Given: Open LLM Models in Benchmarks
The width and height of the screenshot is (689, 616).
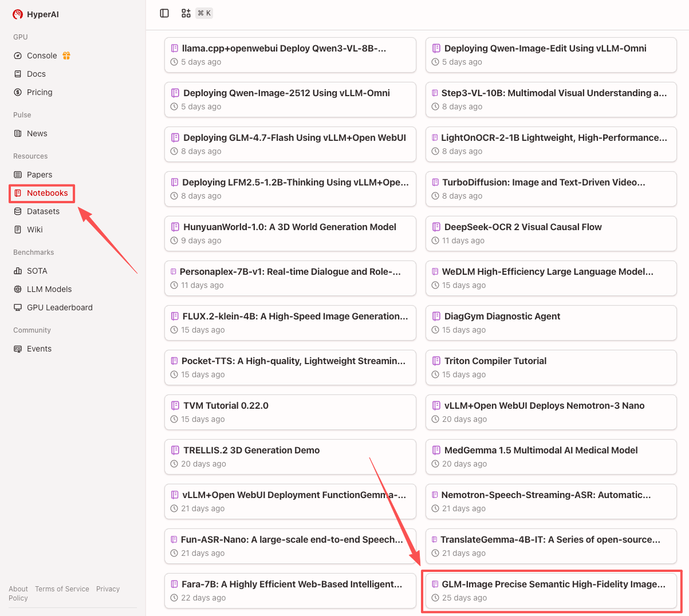Looking at the screenshot, I should tap(49, 289).
